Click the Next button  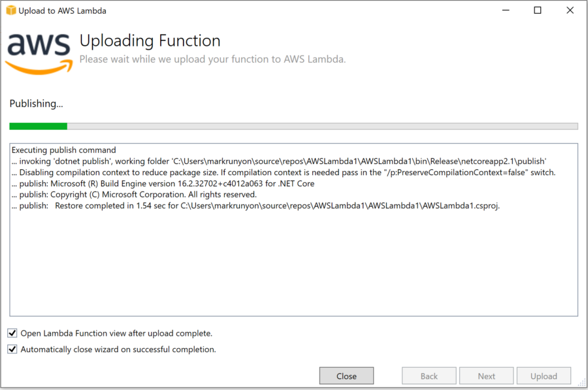pyautogui.click(x=486, y=376)
